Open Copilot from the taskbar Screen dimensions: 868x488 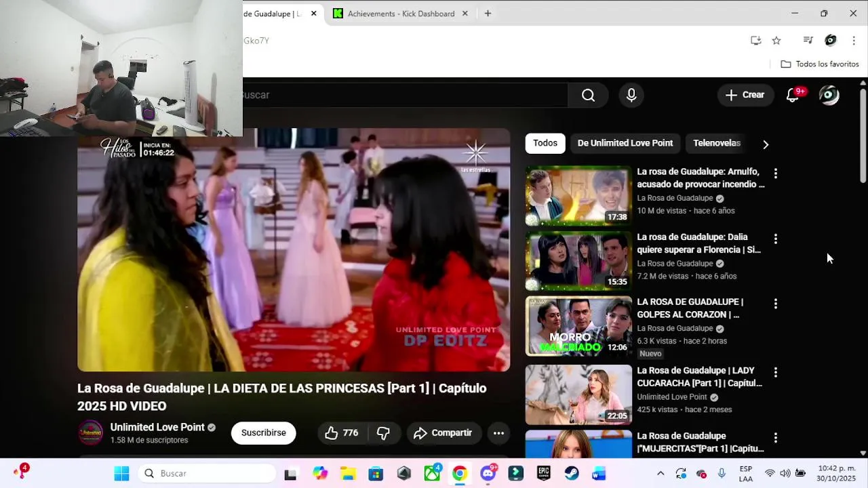(319, 473)
